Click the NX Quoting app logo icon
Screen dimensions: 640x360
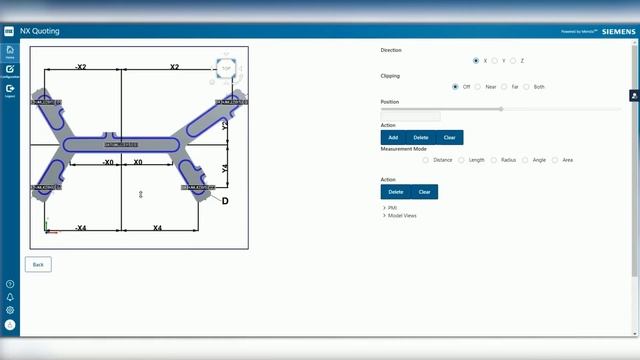(x=9, y=31)
